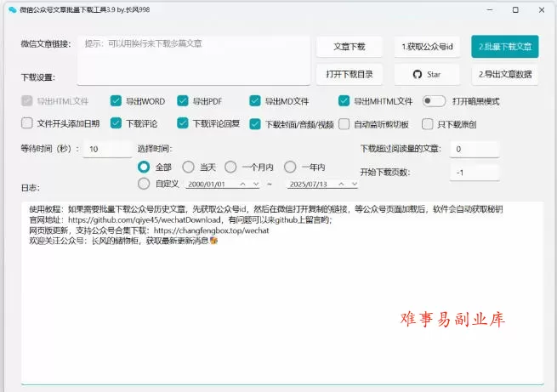This screenshot has height=392, width=557.
Task: Click the 等待时间 seconds input field
Action: 108,149
